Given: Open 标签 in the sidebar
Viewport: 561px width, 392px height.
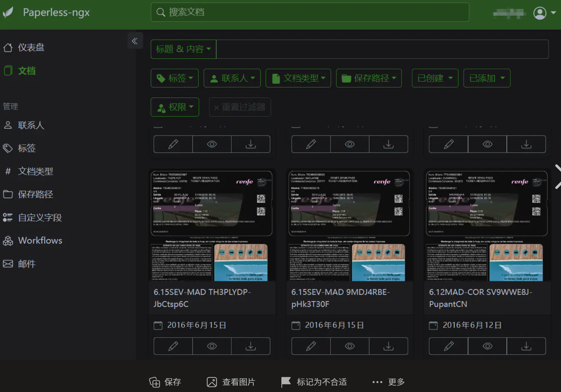Looking at the screenshot, I should 27,148.
